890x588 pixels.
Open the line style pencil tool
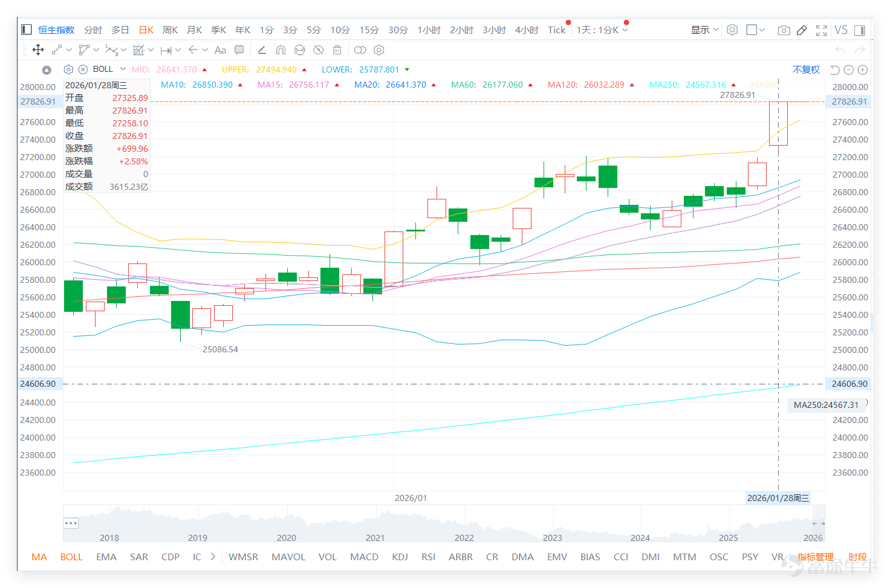[x=262, y=50]
